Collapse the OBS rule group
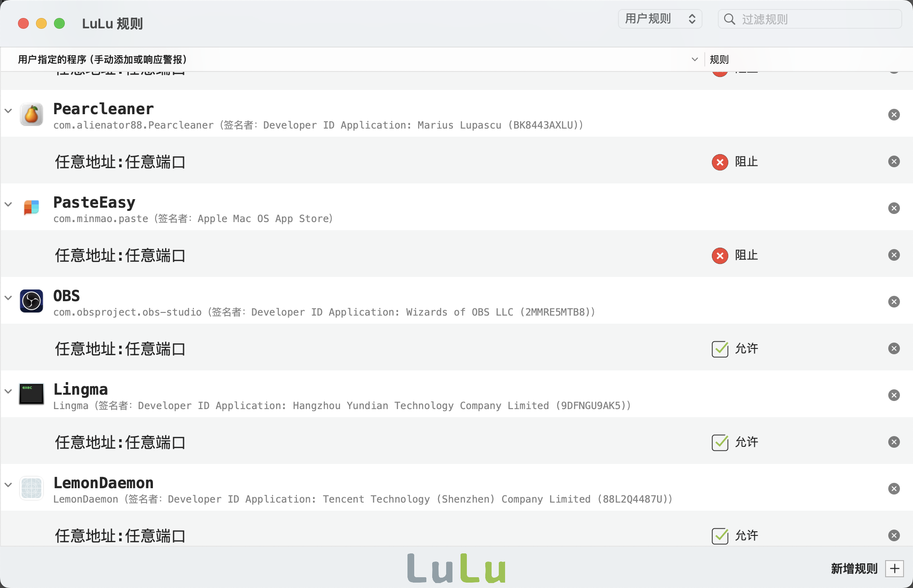The width and height of the screenshot is (913, 588). 8,298
